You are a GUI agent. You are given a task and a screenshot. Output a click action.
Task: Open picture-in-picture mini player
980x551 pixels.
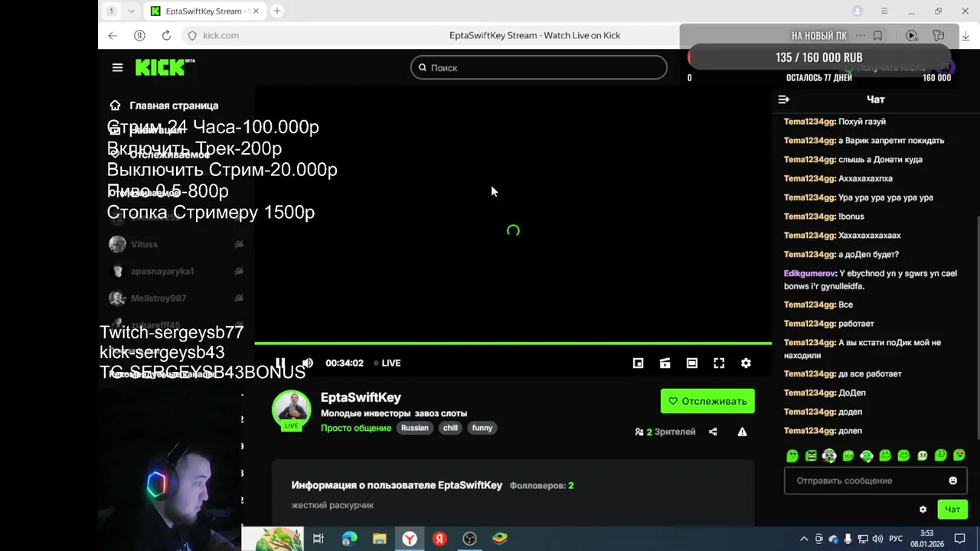(x=638, y=363)
